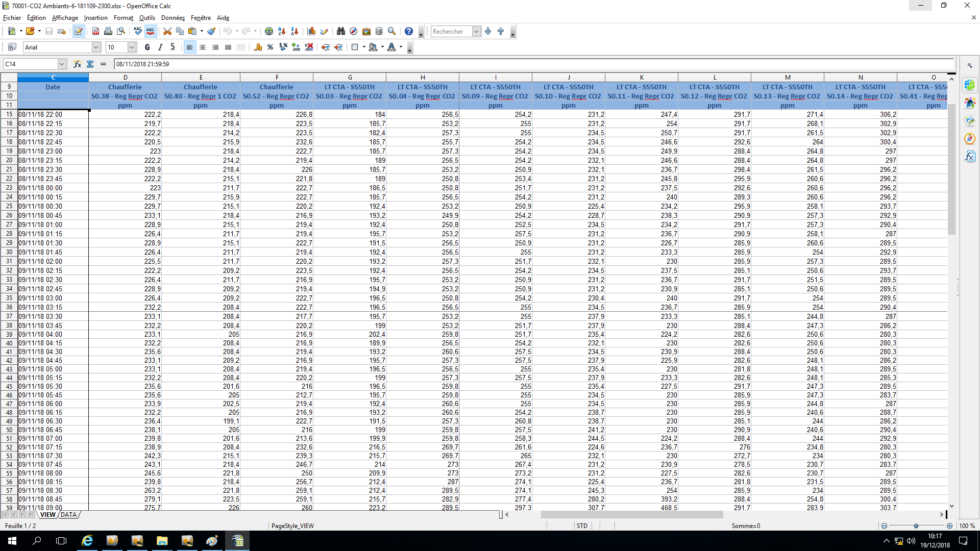Screen dimensions: 980x551
Task: Select the Format Paintbrush tool
Action: tap(211, 31)
